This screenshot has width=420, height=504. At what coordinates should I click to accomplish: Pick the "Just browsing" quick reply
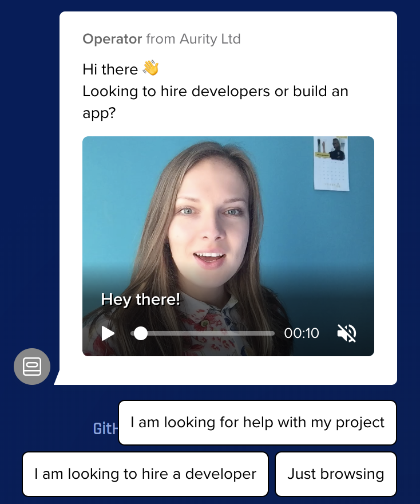click(x=335, y=474)
